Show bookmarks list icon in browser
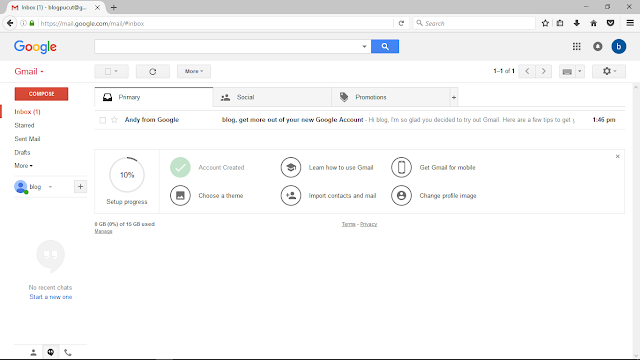 point(560,23)
